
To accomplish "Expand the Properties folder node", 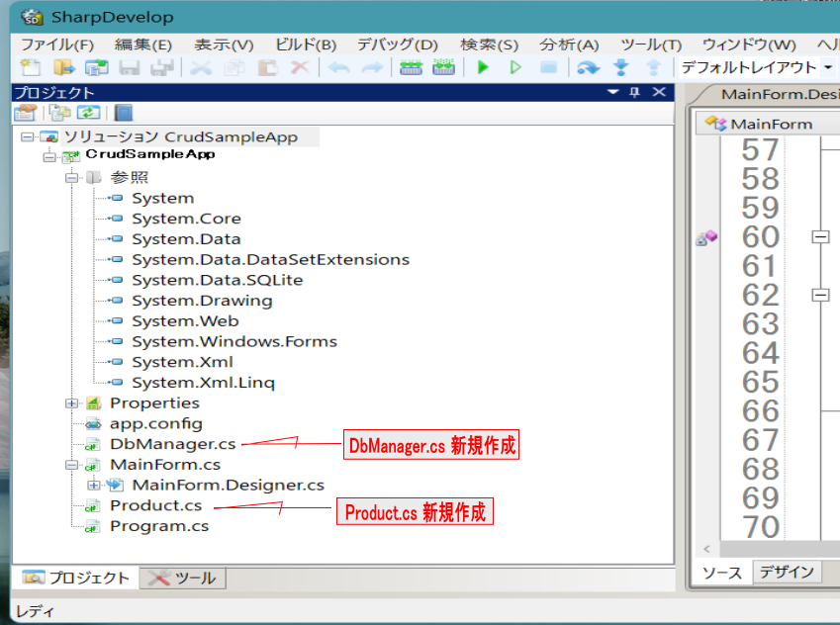I will [x=71, y=403].
